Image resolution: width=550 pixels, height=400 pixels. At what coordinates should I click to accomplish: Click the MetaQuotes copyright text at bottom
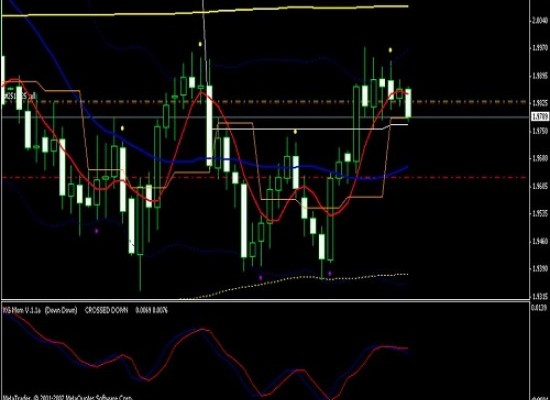click(67, 398)
